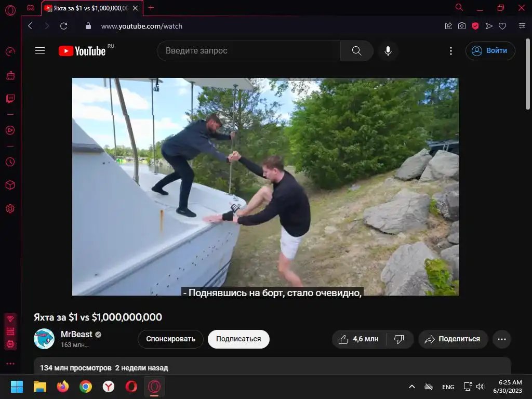Open Yandex Browser from the taskbar

[108, 387]
